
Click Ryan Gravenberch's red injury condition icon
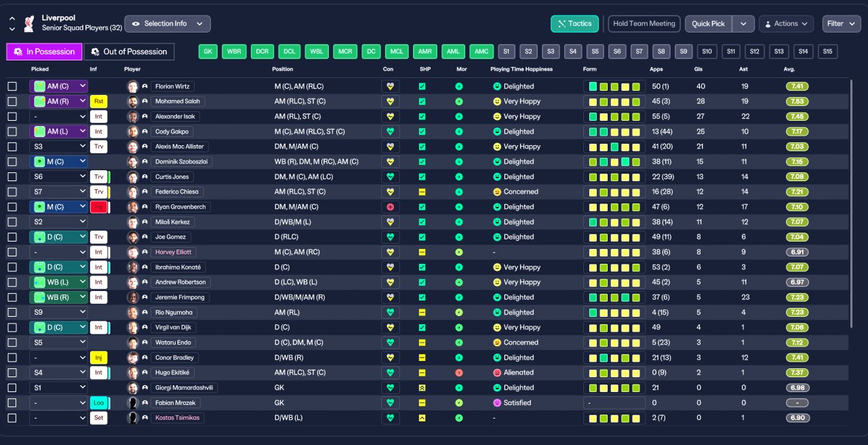pyautogui.click(x=390, y=207)
